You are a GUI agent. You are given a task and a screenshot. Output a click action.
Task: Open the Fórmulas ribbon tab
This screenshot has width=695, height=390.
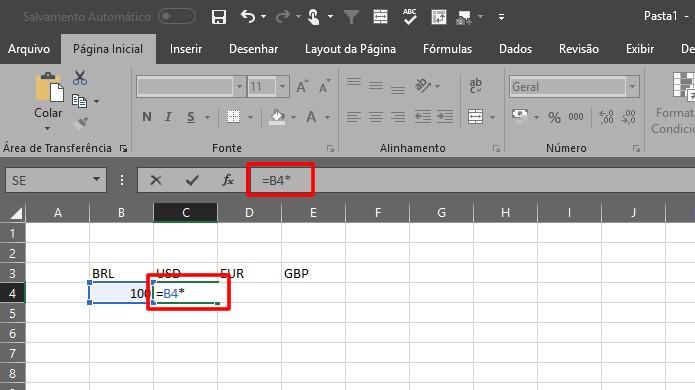point(447,49)
